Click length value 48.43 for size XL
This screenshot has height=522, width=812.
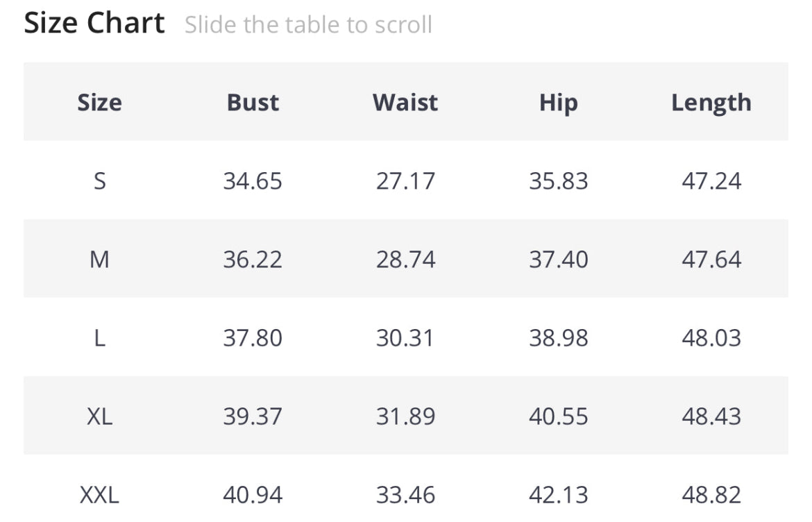[711, 416]
